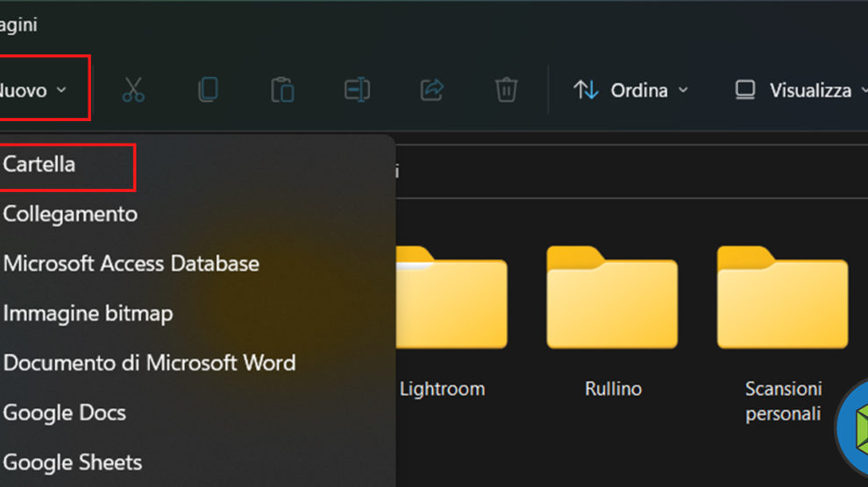868x487 pixels.
Task: Collapse the Nuovo dropdown button
Action: (x=35, y=90)
